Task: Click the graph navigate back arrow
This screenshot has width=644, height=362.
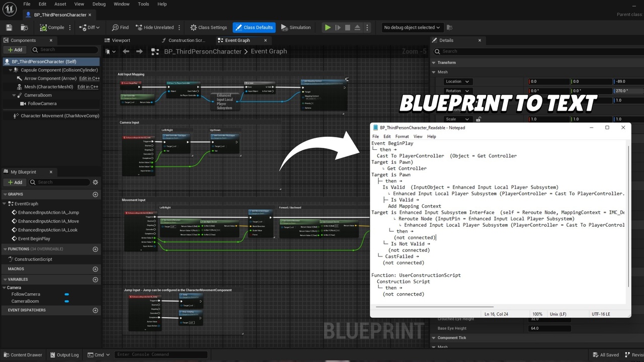Action: (x=126, y=51)
